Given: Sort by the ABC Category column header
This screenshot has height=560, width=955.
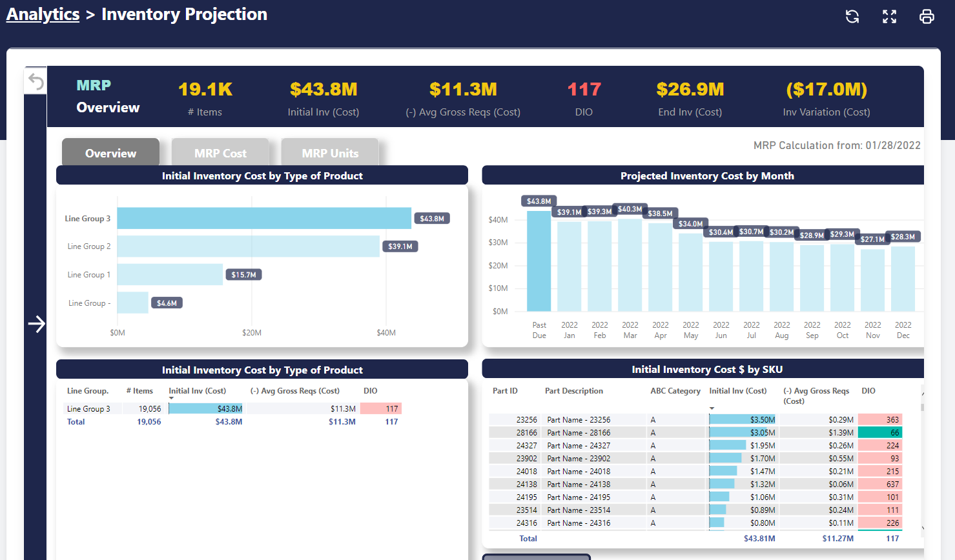Looking at the screenshot, I should pos(675,391).
